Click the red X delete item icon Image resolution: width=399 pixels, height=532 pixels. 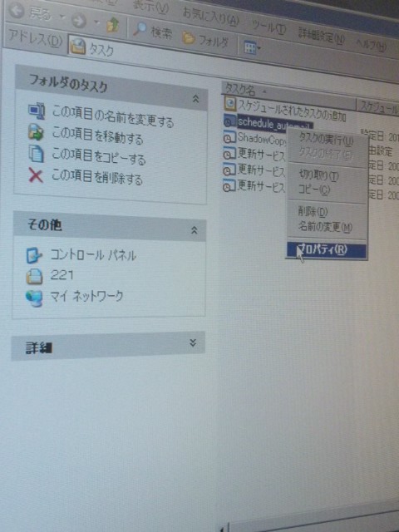click(36, 175)
